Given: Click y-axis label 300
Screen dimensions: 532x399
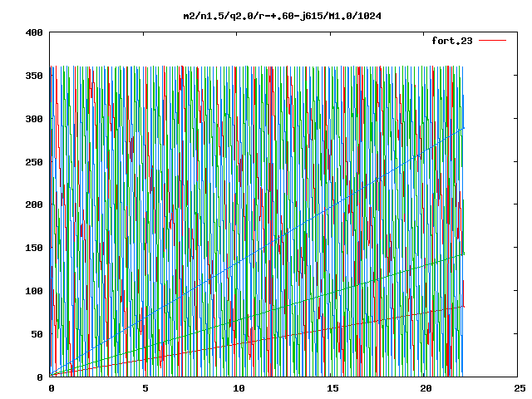Looking at the screenshot, I should pos(34,119).
